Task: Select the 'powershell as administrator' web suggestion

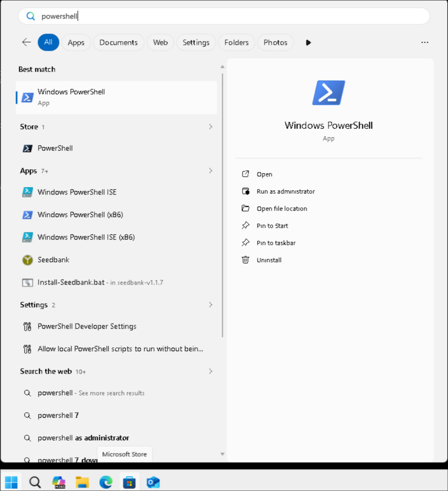Action: click(116, 438)
